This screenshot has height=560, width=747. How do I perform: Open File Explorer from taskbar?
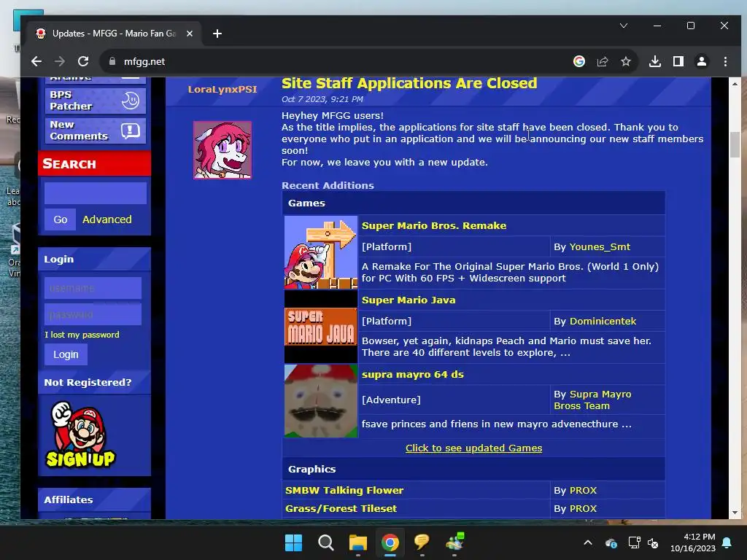pos(357,542)
